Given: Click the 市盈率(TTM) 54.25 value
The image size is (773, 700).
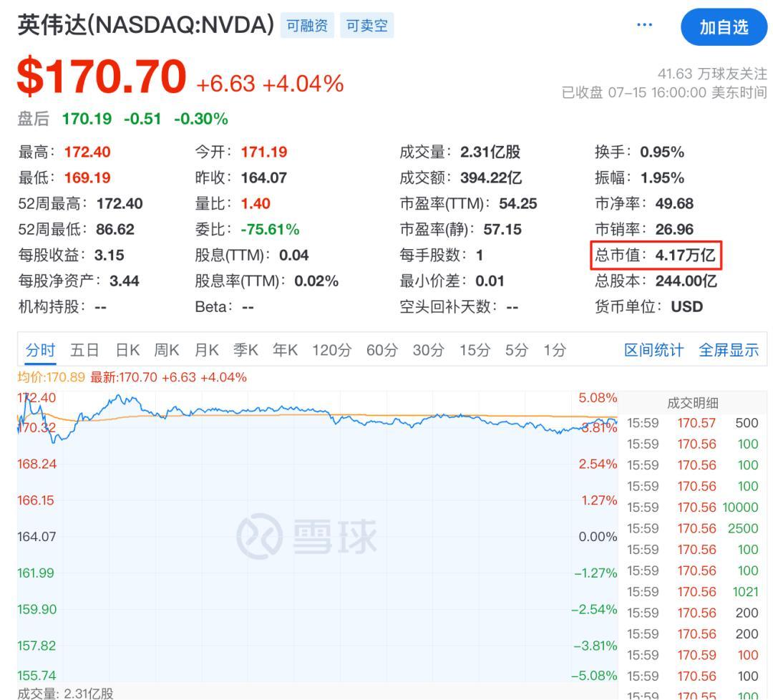Looking at the screenshot, I should (517, 203).
